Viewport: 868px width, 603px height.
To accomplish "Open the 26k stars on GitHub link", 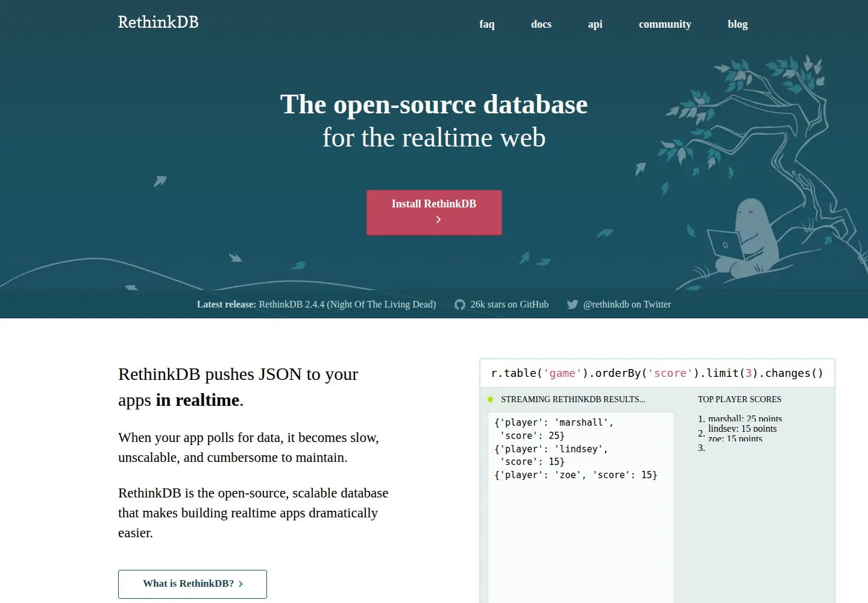I will 509,305.
